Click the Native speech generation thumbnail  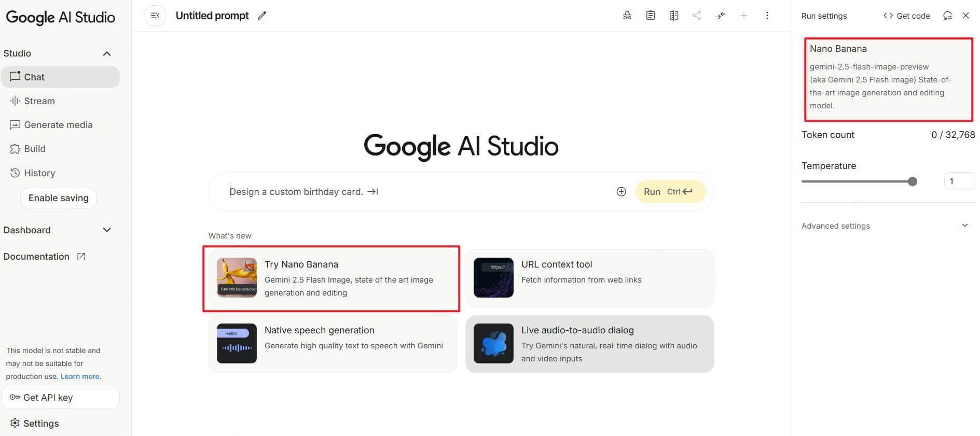tap(237, 343)
